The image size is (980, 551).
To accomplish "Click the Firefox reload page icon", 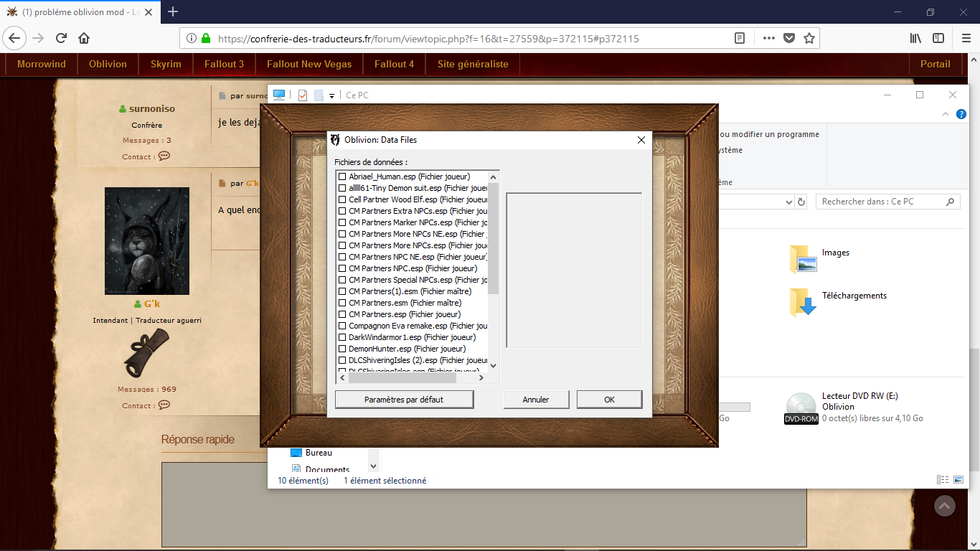I will pos(61,38).
